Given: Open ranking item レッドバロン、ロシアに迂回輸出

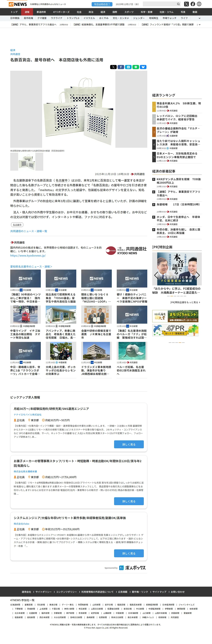Looking at the screenshot, I should click(x=177, y=118).
